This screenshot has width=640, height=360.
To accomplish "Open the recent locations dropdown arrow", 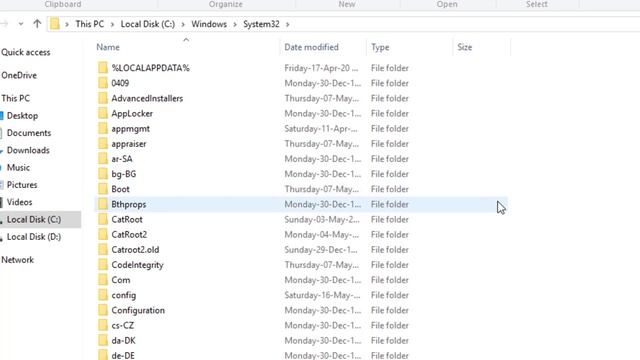I will (x=20, y=24).
